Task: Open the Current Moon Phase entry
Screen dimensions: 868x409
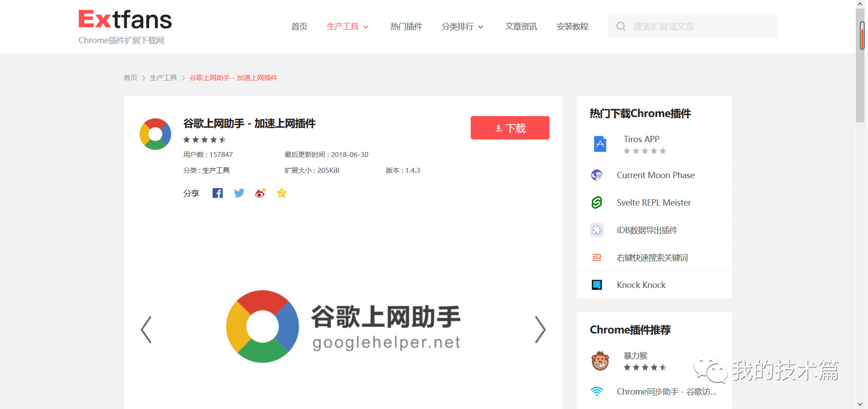Action: (x=655, y=175)
